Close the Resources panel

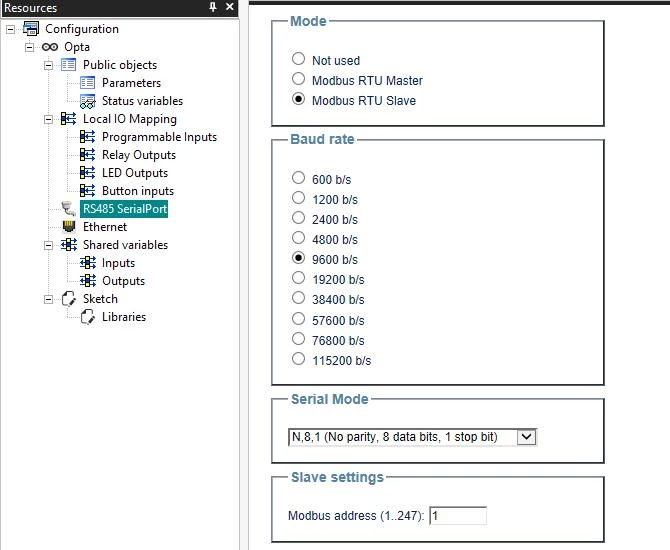230,8
